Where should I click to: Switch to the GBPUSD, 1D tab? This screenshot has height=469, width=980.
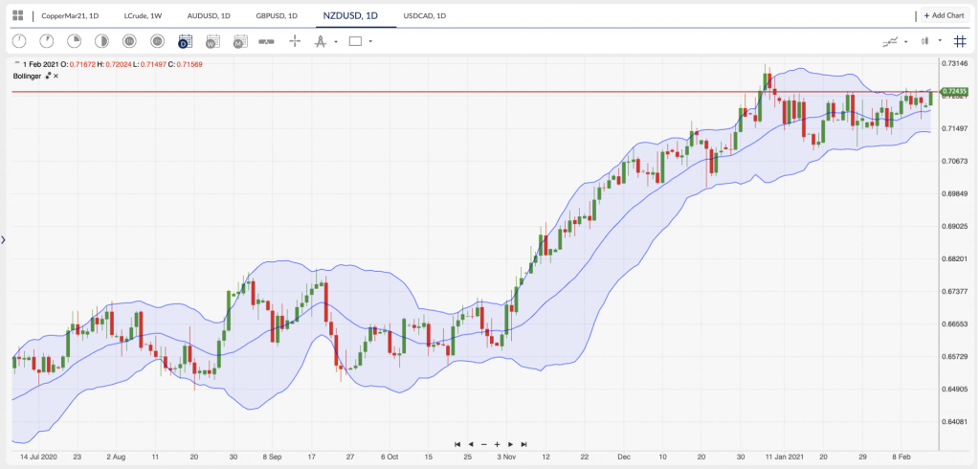277,15
